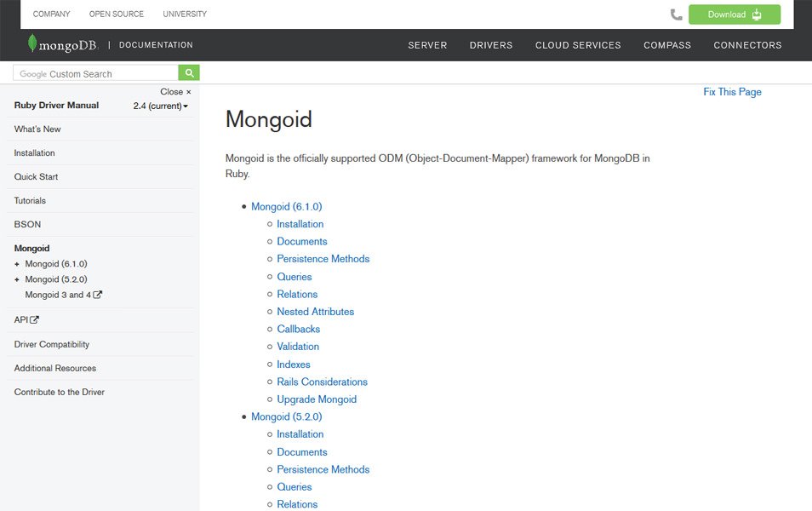Expand Mongoid (6.1.0) in the sidebar

coord(16,264)
